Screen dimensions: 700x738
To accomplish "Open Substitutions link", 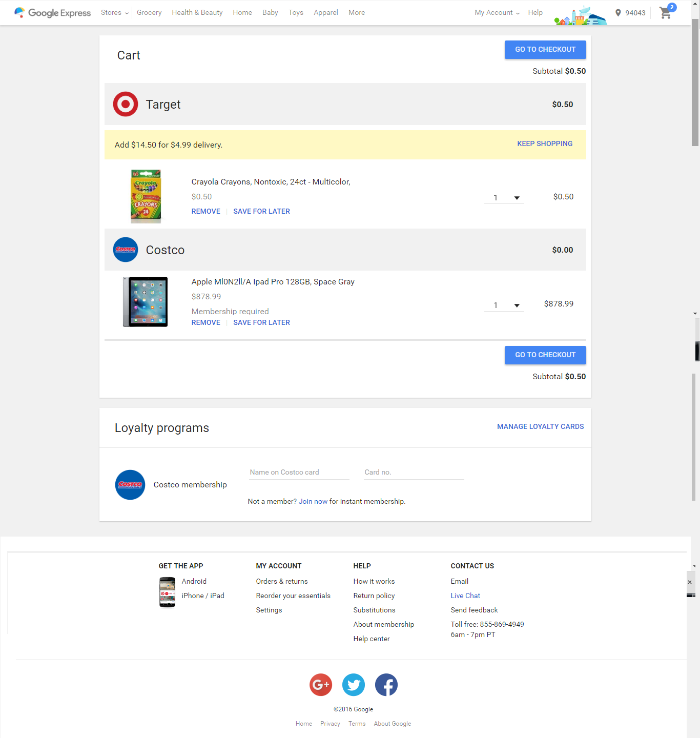I will [x=375, y=610].
